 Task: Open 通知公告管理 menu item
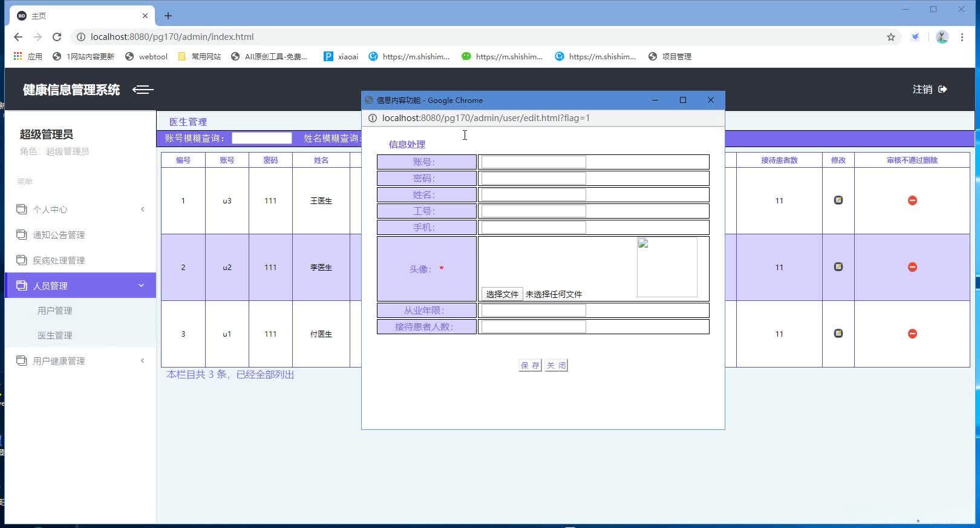(x=59, y=235)
